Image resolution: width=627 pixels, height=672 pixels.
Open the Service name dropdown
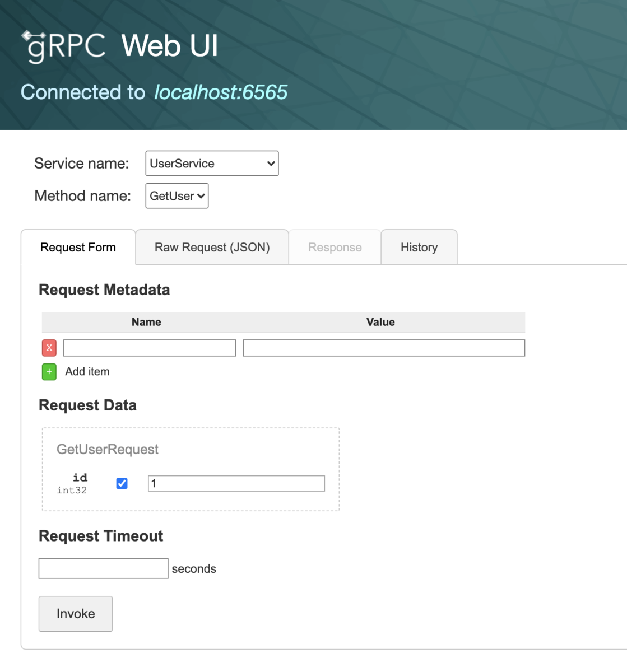coord(212,164)
